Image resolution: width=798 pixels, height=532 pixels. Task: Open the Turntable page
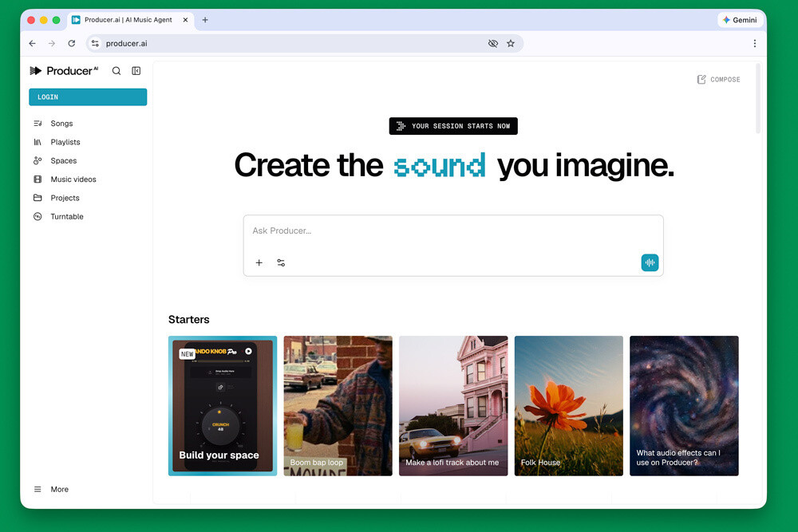pyautogui.click(x=66, y=216)
